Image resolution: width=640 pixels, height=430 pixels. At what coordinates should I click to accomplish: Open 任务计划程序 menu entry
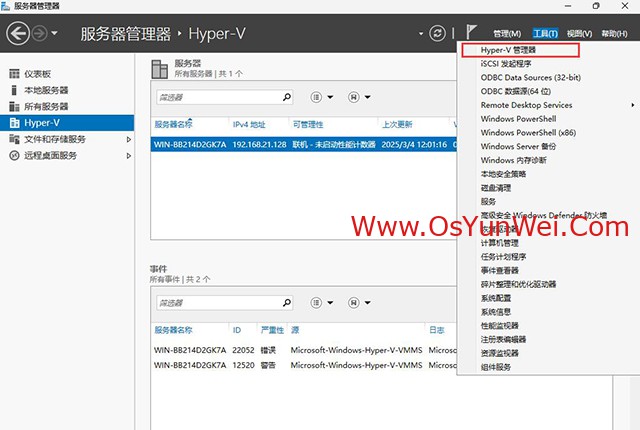click(x=503, y=257)
